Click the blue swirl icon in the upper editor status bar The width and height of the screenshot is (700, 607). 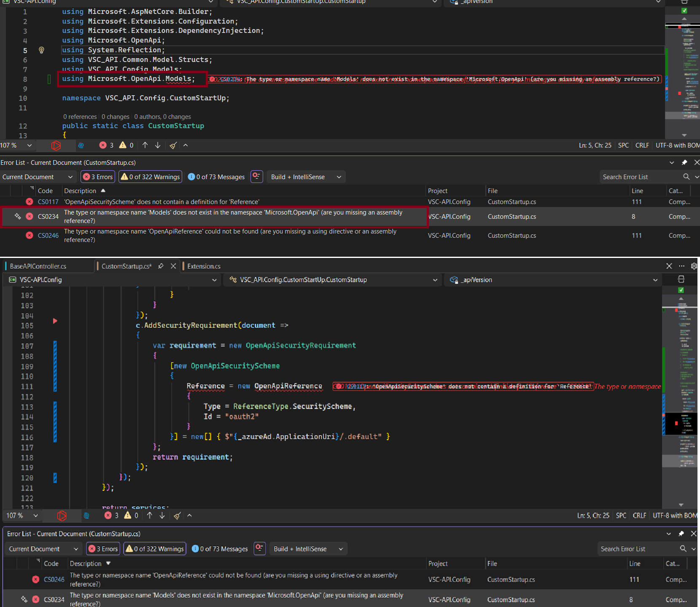coord(81,145)
